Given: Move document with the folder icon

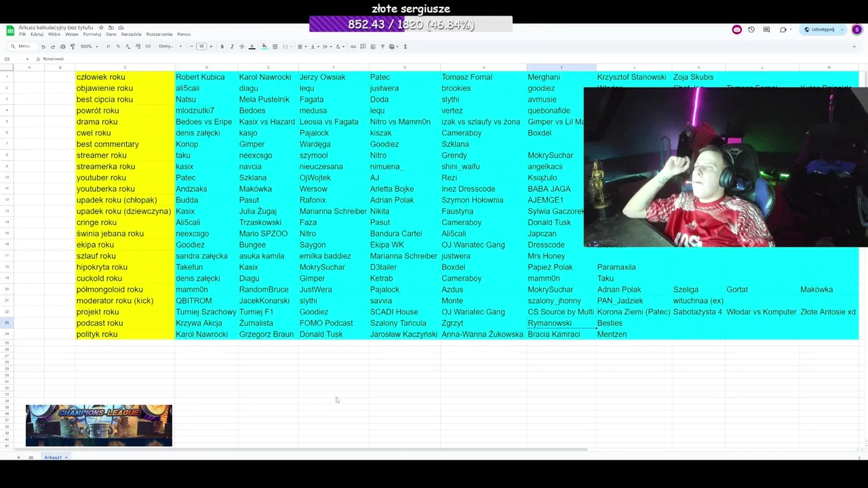Looking at the screenshot, I should coord(111,28).
